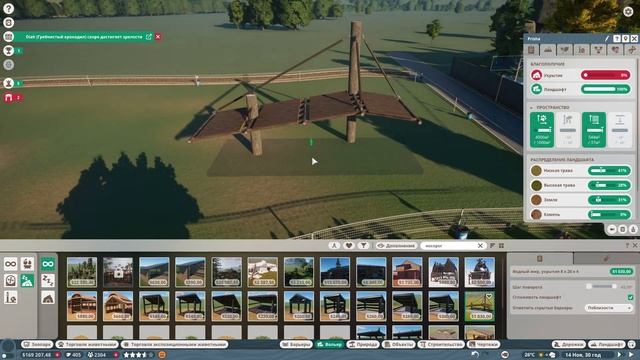Select the green infinity subcategory filter
This screenshot has width=640, height=360.
tap(48, 264)
